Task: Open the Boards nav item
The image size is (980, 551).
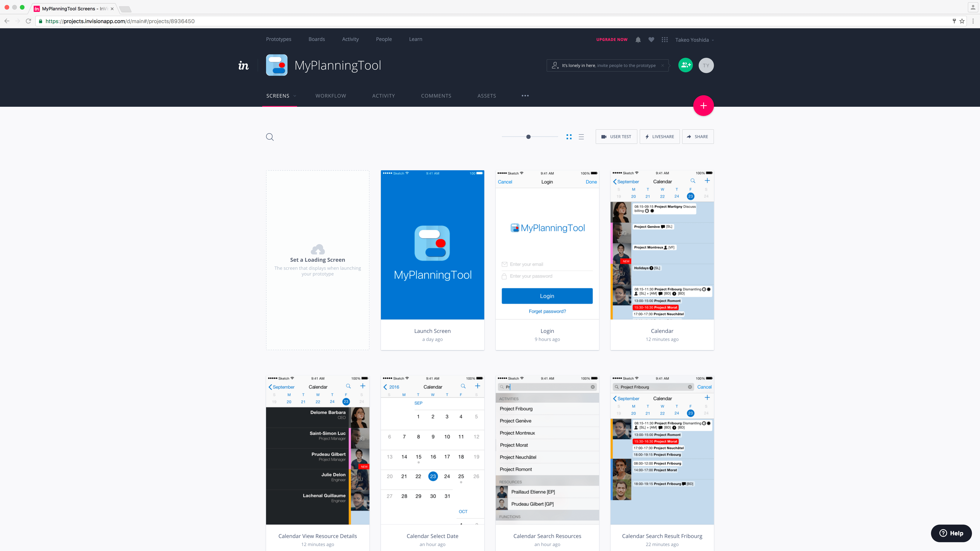Action: (x=317, y=39)
